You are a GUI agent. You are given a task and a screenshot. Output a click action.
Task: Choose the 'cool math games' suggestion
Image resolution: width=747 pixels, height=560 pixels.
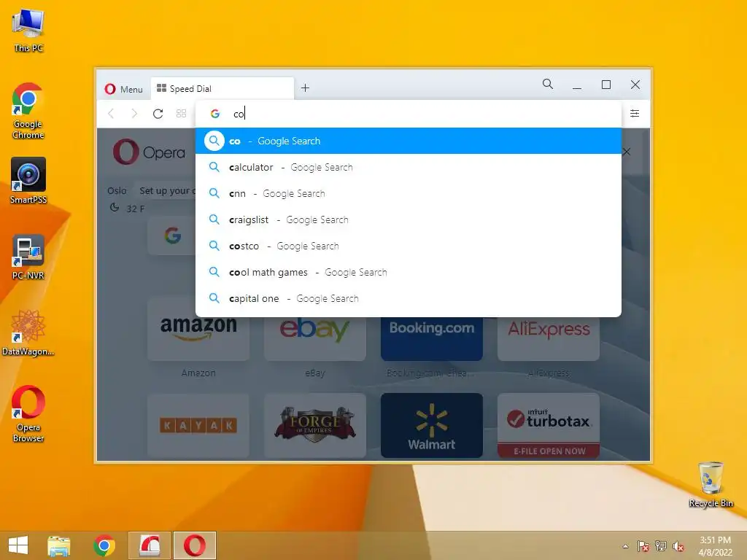(x=409, y=272)
